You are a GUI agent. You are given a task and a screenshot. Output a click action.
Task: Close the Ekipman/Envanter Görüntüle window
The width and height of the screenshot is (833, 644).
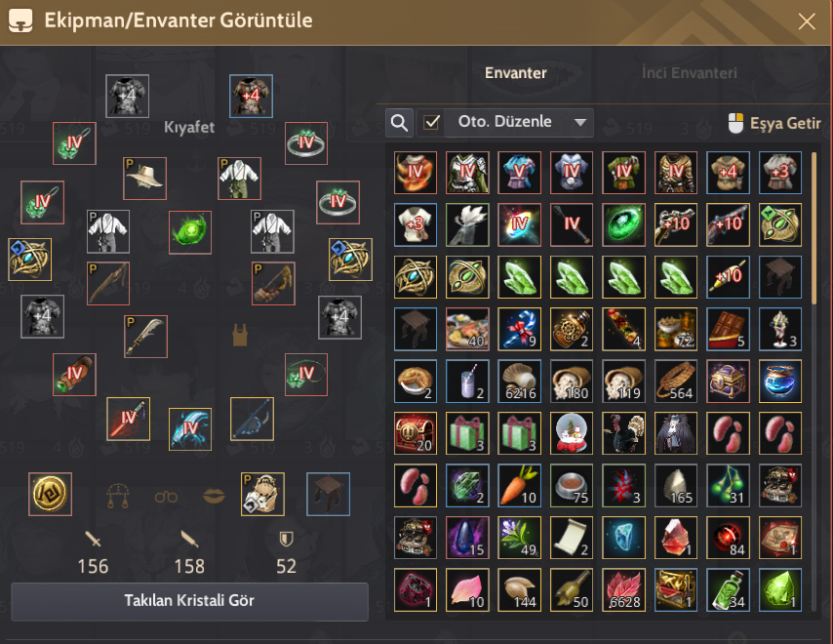807,21
